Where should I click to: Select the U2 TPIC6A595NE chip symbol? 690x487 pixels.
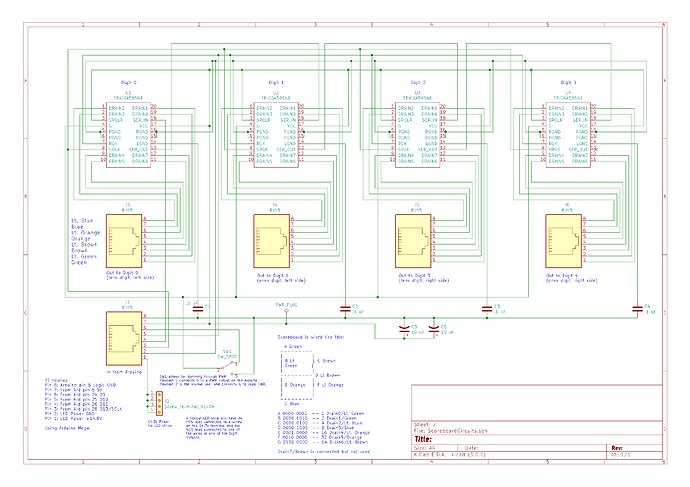pyautogui.click(x=276, y=135)
